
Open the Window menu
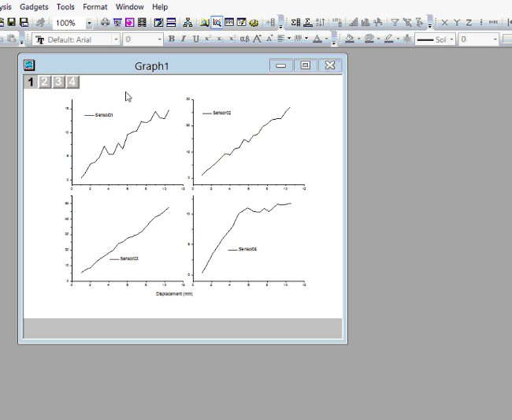[130, 7]
